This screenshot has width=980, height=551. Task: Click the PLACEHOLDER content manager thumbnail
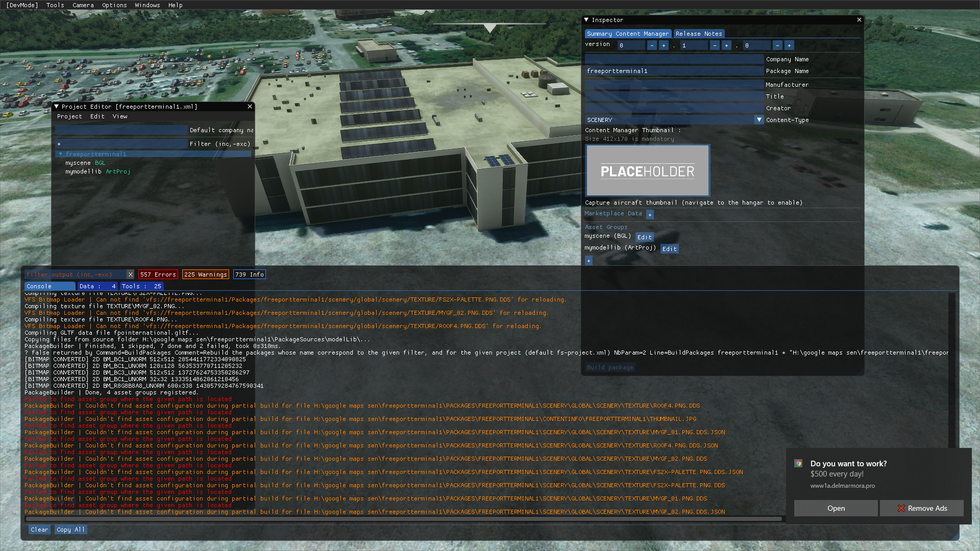[x=647, y=170]
